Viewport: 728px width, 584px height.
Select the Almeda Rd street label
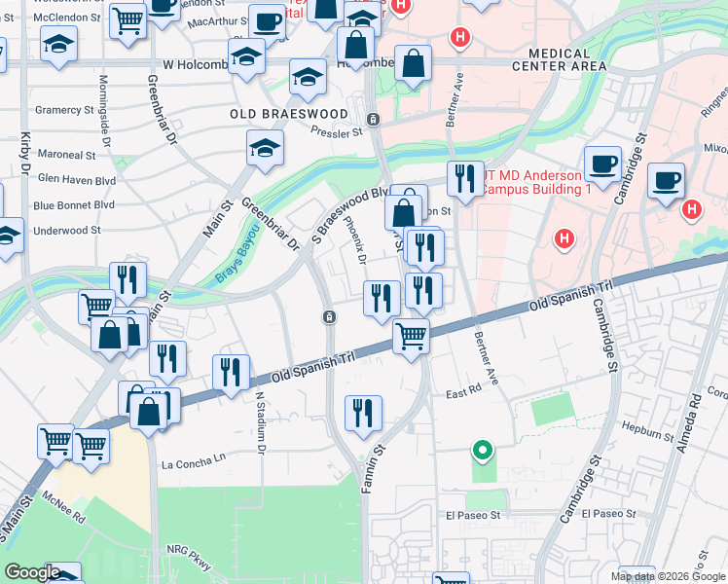pos(689,423)
